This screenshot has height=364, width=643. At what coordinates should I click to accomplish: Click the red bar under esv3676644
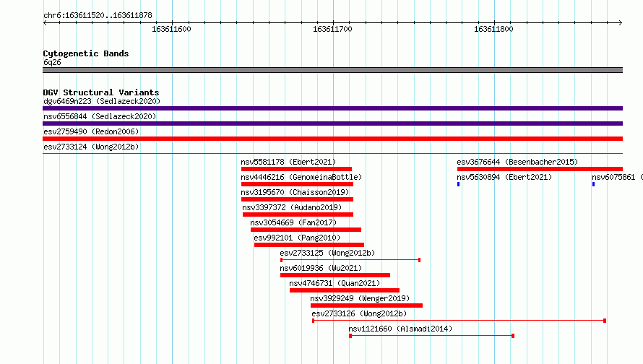pyautogui.click(x=540, y=169)
